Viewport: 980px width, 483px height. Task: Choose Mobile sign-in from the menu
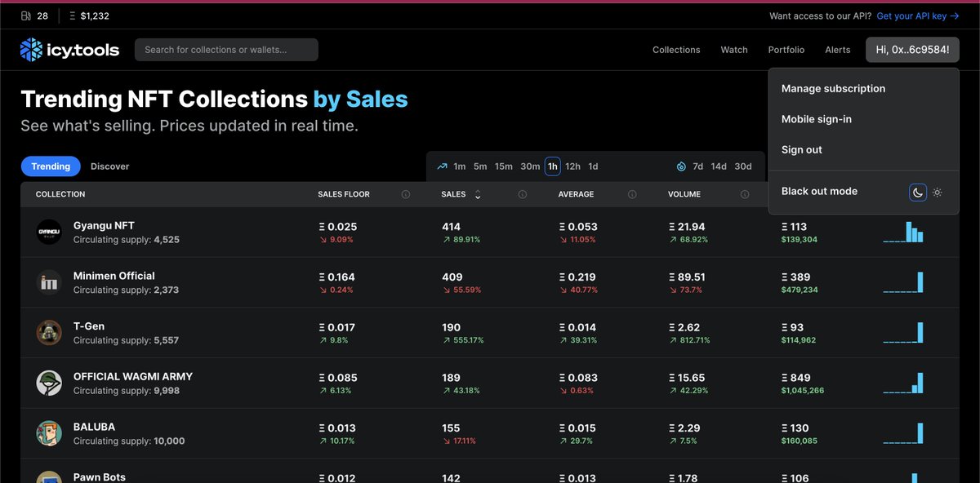click(x=817, y=119)
